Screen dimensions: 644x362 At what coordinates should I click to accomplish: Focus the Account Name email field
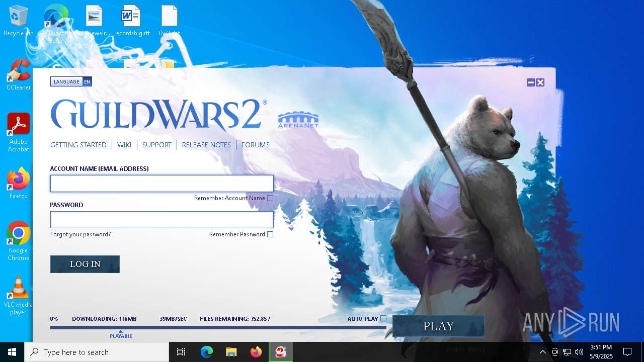coord(162,184)
